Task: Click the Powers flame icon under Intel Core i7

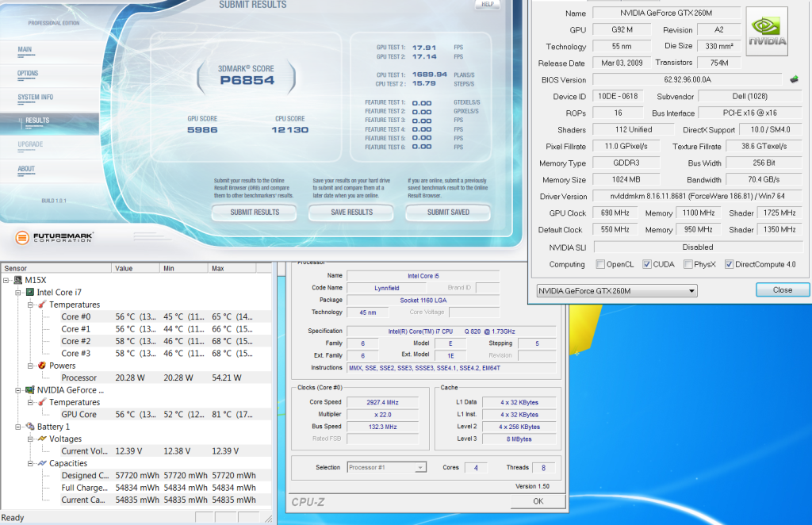Action: (43, 366)
